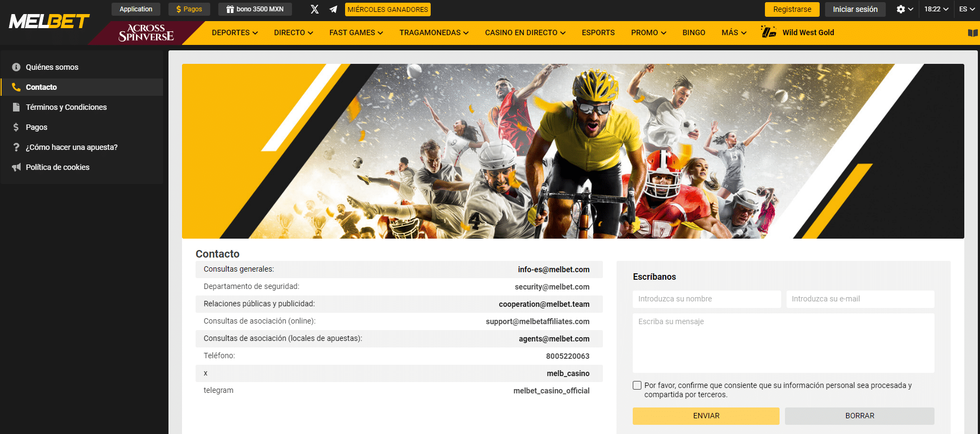Click the Registrarse button
Viewport: 980px width, 434px height.
point(792,9)
